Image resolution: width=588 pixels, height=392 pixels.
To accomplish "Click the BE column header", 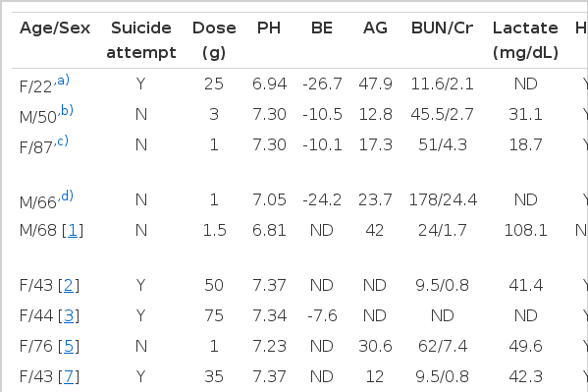I will pyautogui.click(x=322, y=28).
